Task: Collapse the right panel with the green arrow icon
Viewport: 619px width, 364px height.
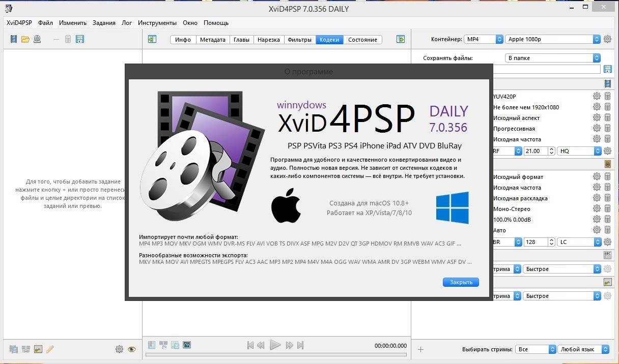Action: click(401, 39)
